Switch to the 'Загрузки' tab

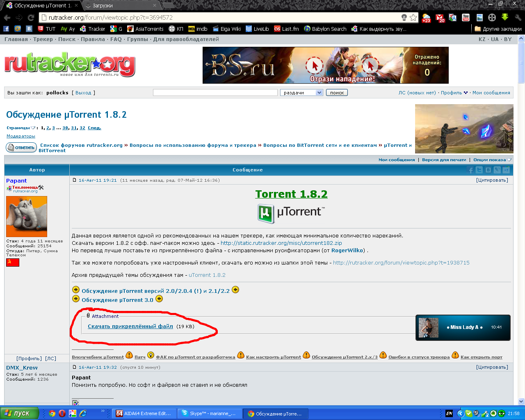[121, 6]
